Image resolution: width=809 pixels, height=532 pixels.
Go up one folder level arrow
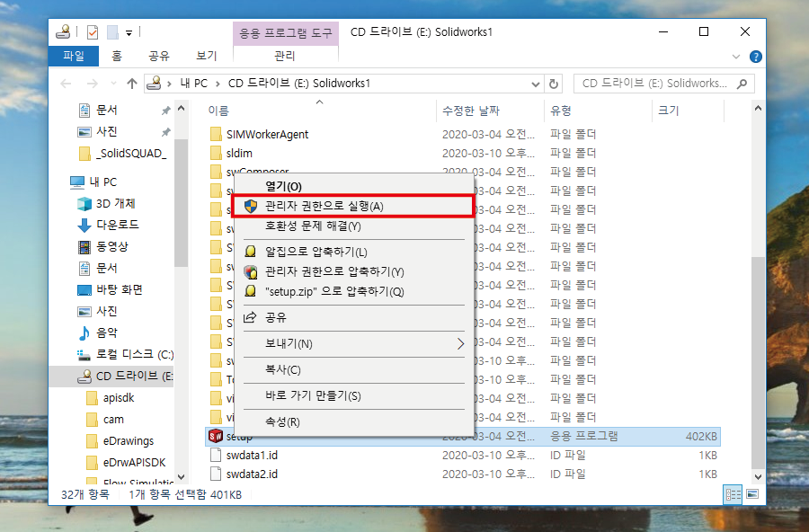click(x=132, y=84)
